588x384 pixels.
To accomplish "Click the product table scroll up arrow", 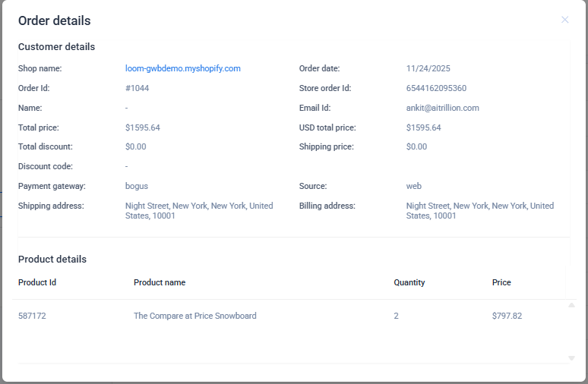I will click(571, 305).
